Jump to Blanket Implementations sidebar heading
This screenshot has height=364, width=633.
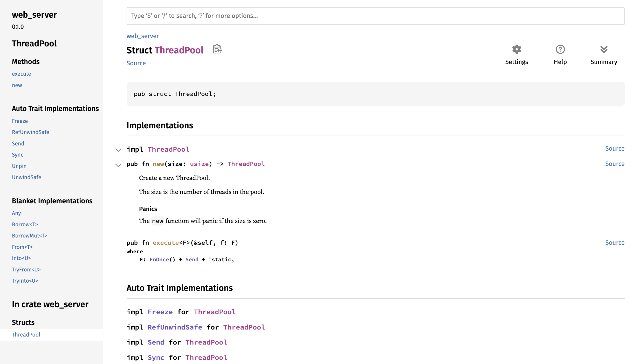52,201
